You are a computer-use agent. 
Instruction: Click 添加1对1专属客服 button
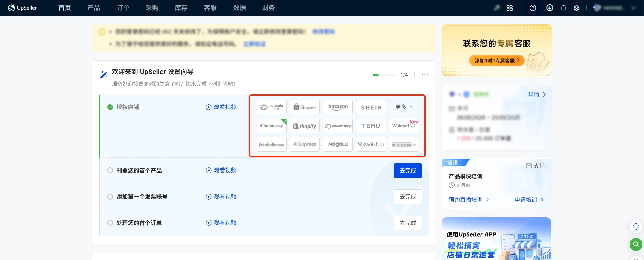pos(497,61)
